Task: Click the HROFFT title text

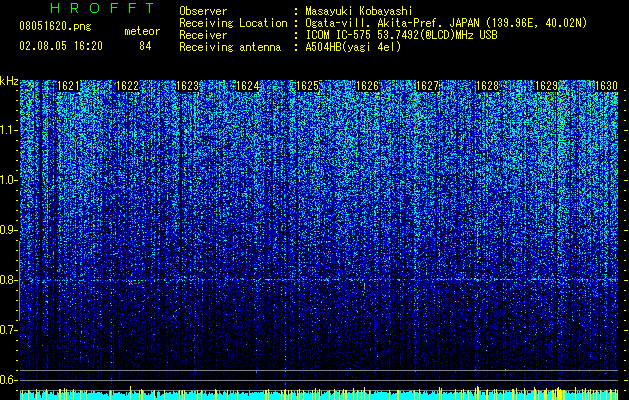Action: (103, 8)
